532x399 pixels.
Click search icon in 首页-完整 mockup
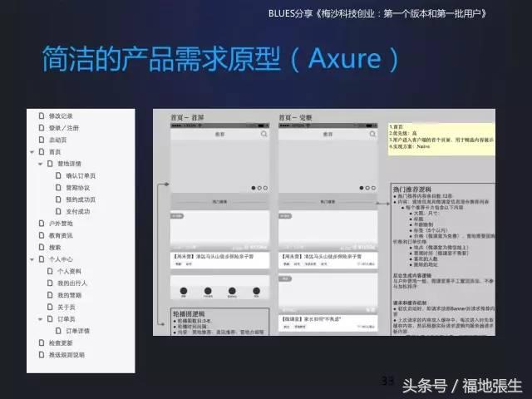click(372, 135)
